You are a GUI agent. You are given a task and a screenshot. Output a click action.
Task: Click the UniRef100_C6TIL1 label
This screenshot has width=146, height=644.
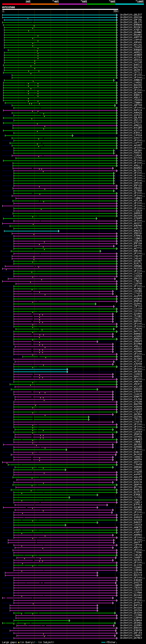131,72
